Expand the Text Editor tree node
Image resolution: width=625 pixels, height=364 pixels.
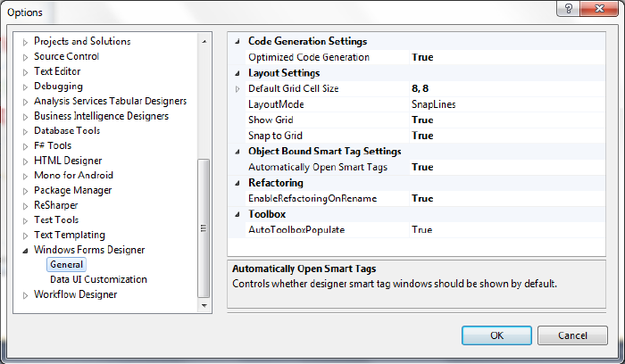25,72
